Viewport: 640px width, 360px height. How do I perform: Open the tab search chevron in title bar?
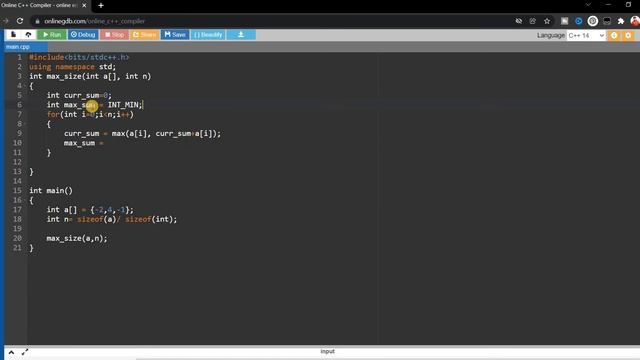point(588,5)
